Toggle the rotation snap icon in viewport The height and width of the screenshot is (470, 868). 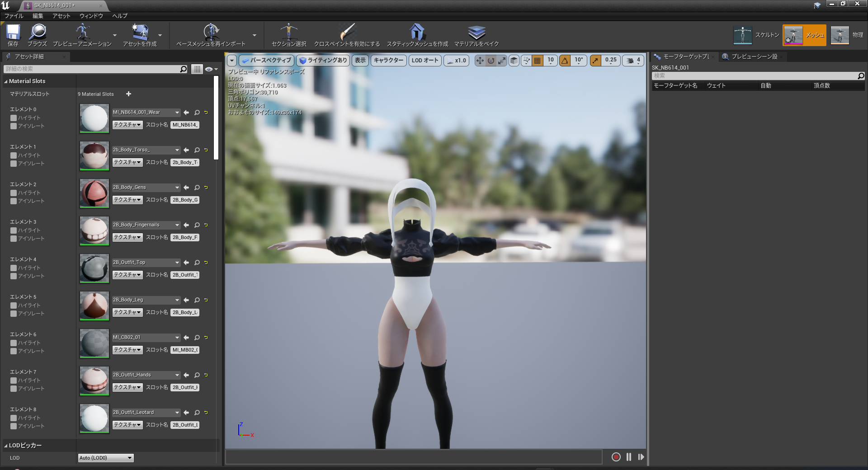tap(565, 61)
